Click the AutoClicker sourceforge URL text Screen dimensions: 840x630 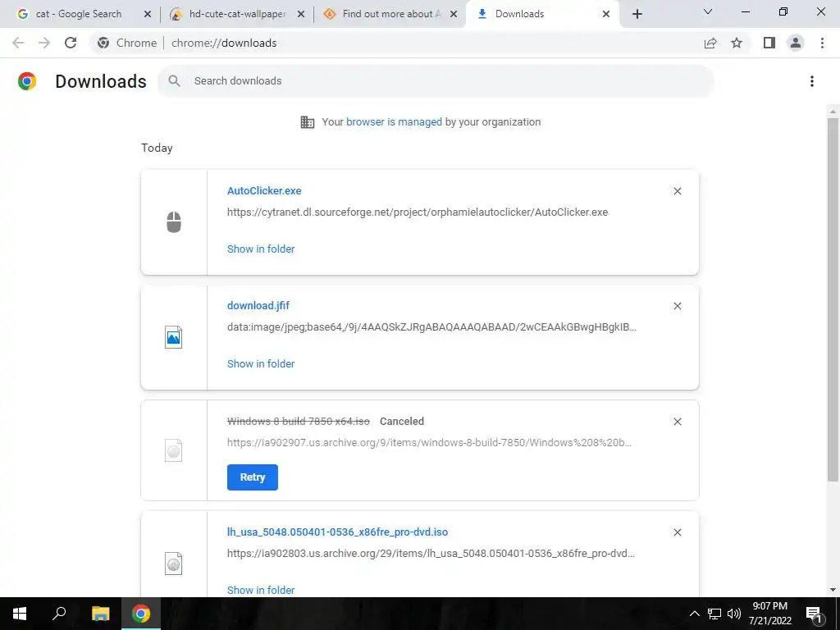click(418, 212)
